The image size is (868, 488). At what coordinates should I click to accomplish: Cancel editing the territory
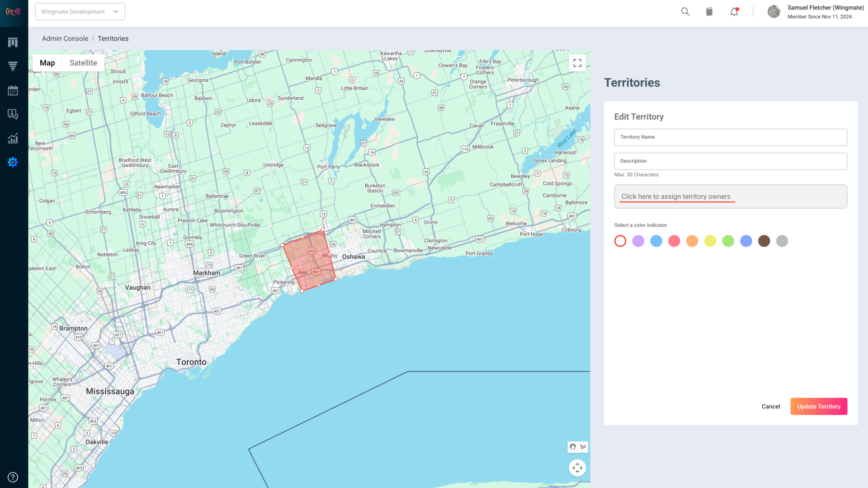pos(771,406)
